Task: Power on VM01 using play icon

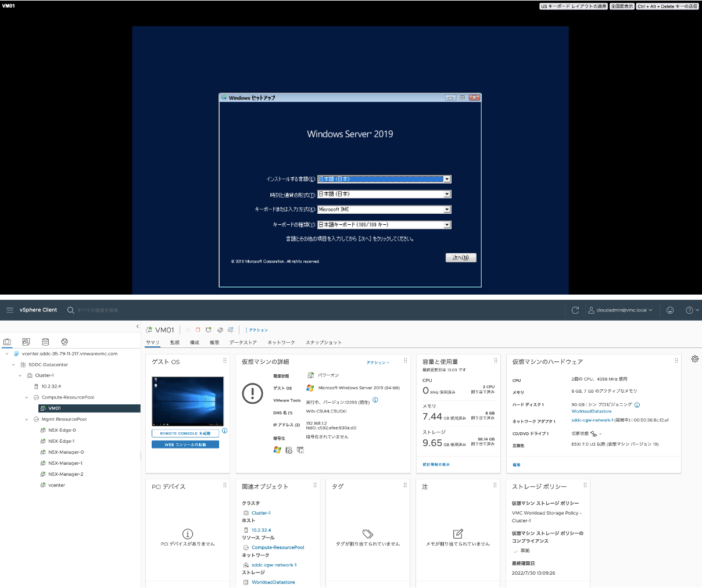Action: pos(188,330)
